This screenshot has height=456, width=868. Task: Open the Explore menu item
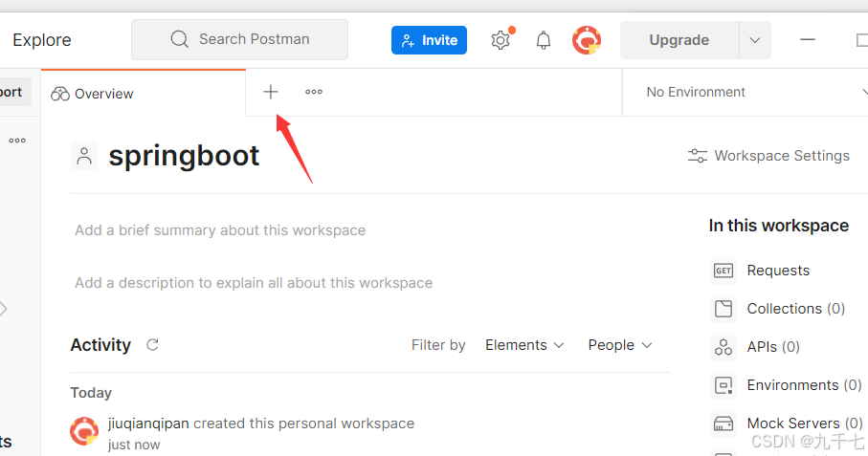click(42, 40)
